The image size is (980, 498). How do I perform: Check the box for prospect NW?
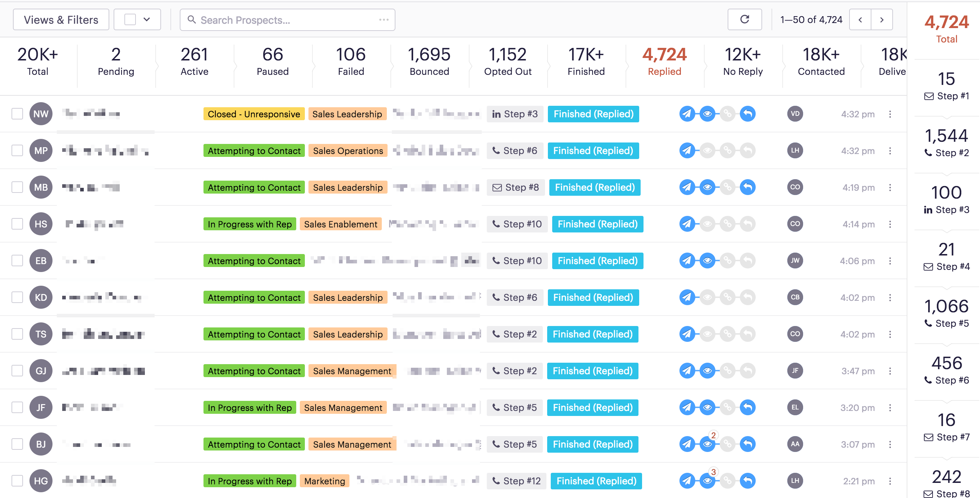(x=17, y=114)
